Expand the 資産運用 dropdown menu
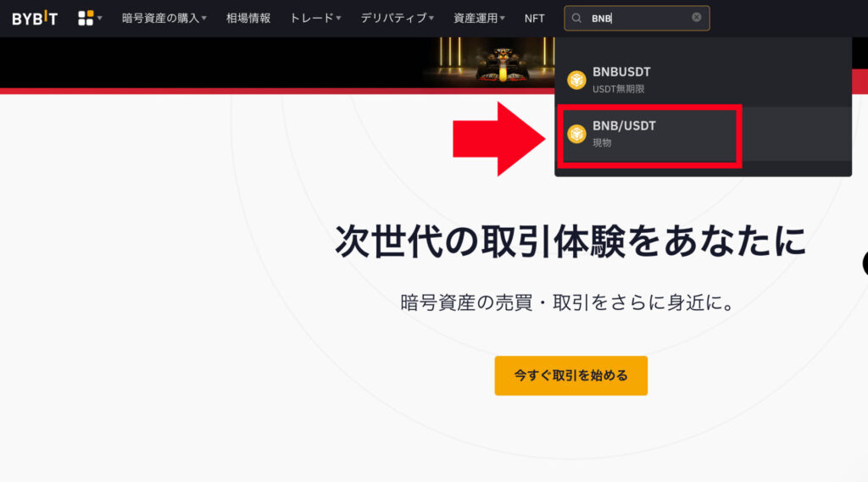The image size is (868, 482). pos(480,19)
